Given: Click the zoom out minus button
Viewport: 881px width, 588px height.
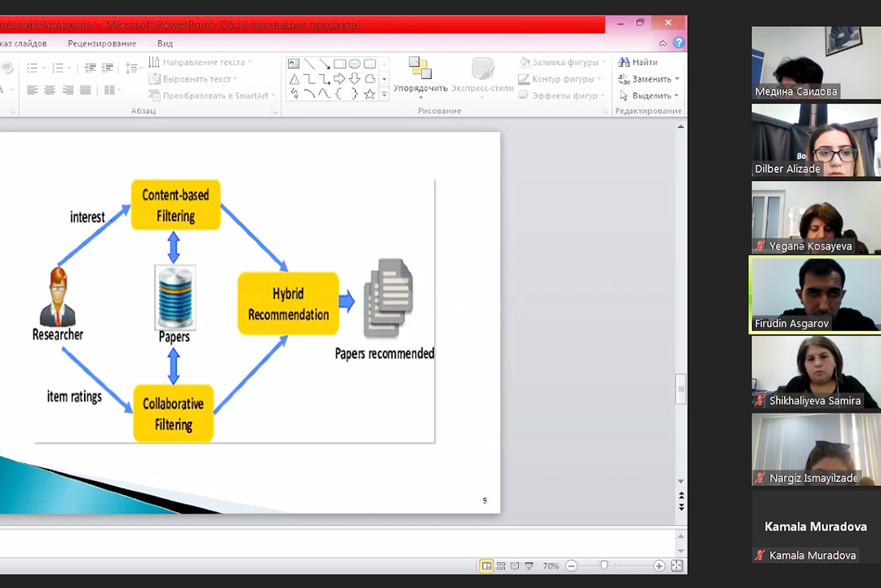Looking at the screenshot, I should point(571,566).
